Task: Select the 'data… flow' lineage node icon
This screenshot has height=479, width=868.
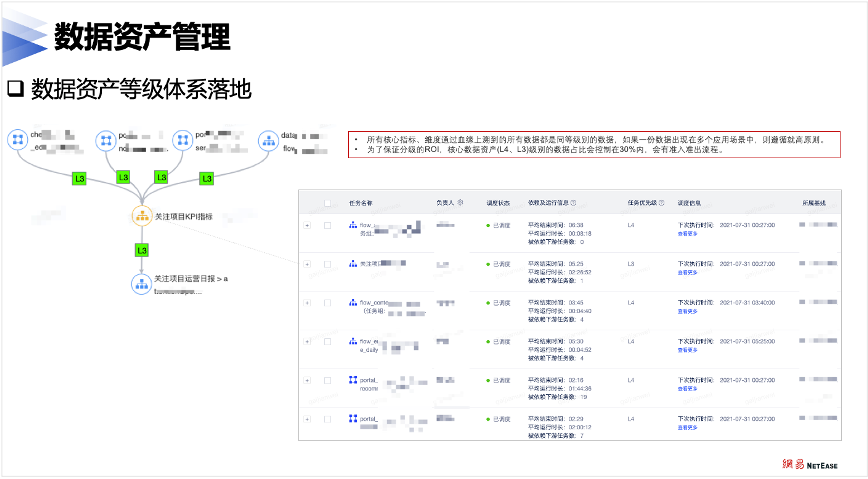Action: 269,141
